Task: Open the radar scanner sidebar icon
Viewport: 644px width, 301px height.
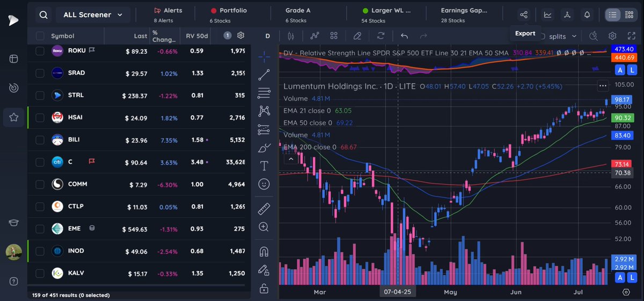Action: 14,88
